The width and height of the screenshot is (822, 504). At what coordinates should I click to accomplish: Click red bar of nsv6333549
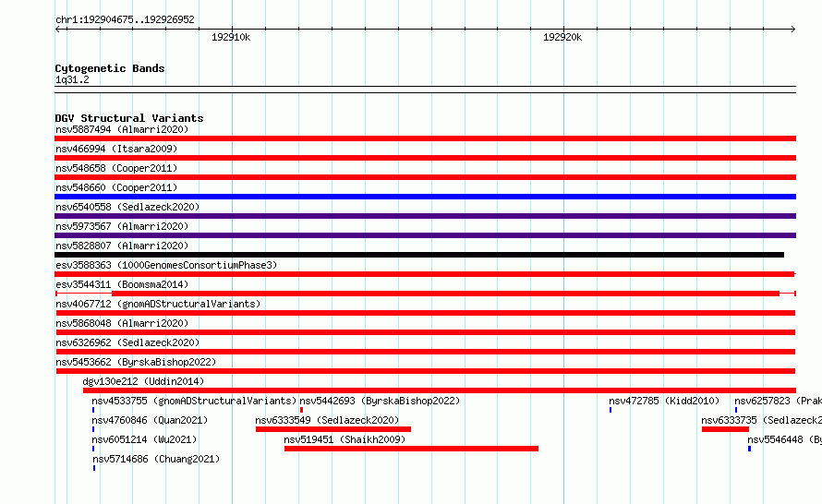[x=333, y=429]
